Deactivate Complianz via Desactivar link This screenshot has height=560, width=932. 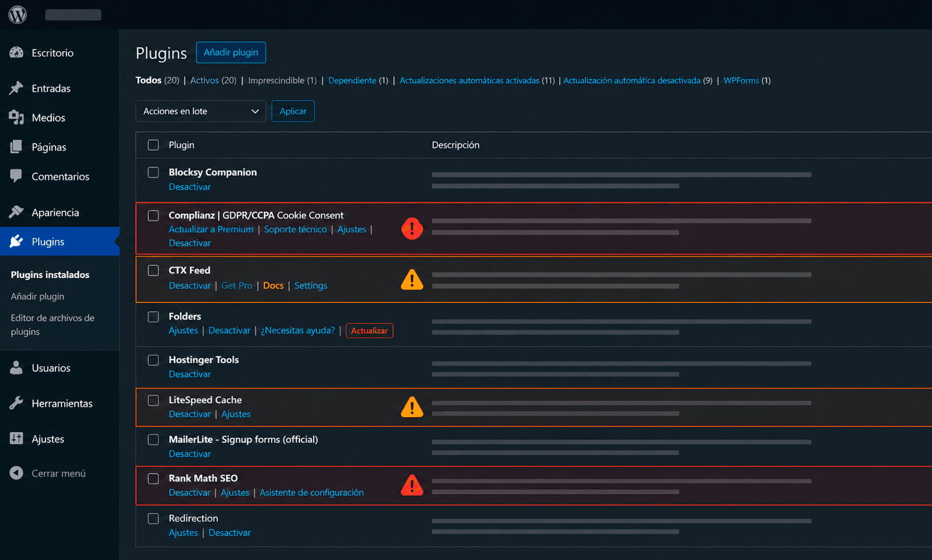(190, 243)
